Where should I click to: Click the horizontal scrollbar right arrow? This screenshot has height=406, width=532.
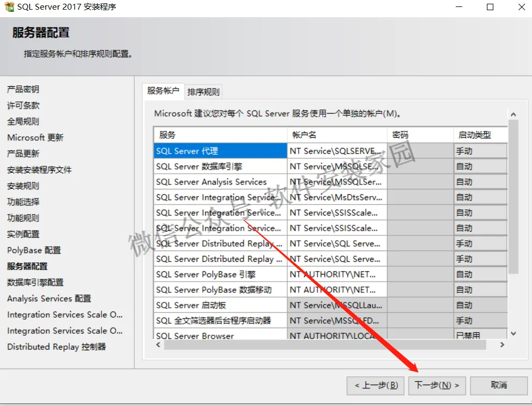pos(502,345)
